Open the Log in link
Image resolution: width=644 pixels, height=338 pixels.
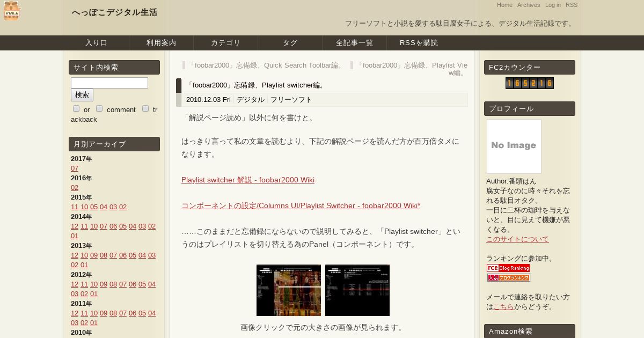(553, 5)
